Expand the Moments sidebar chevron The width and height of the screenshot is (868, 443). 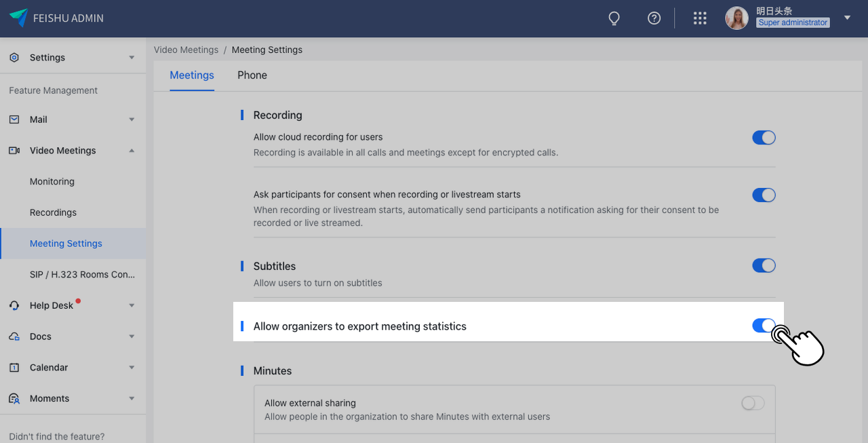tap(132, 399)
